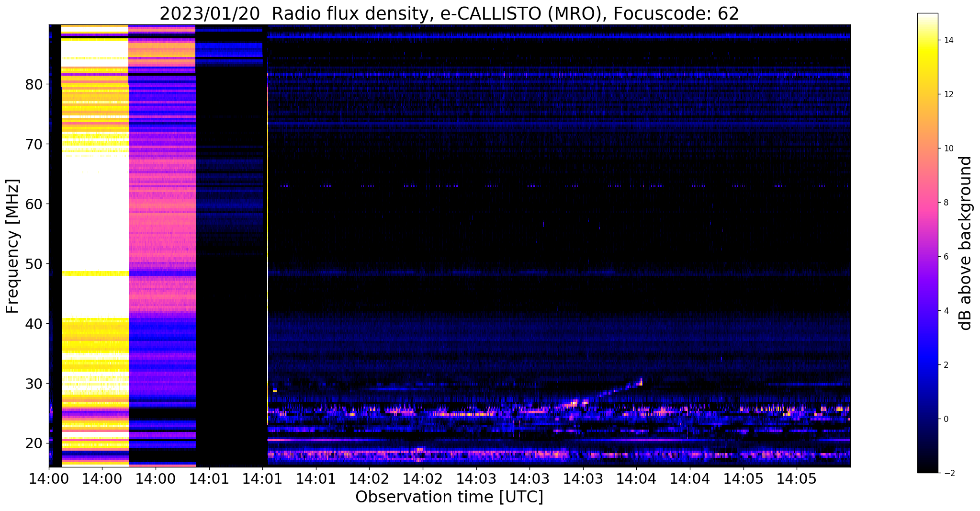Click the 4 tick label on colorbar
This screenshot has height=511, width=980.
[x=946, y=311]
